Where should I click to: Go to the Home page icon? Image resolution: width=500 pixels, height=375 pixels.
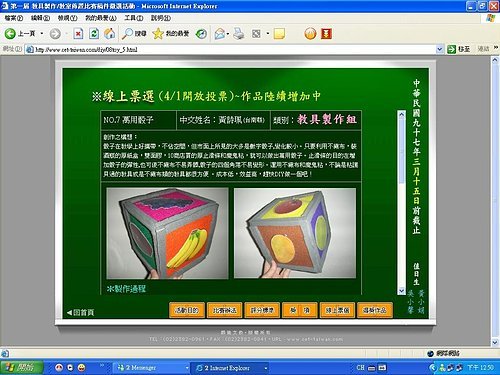[x=110, y=34]
